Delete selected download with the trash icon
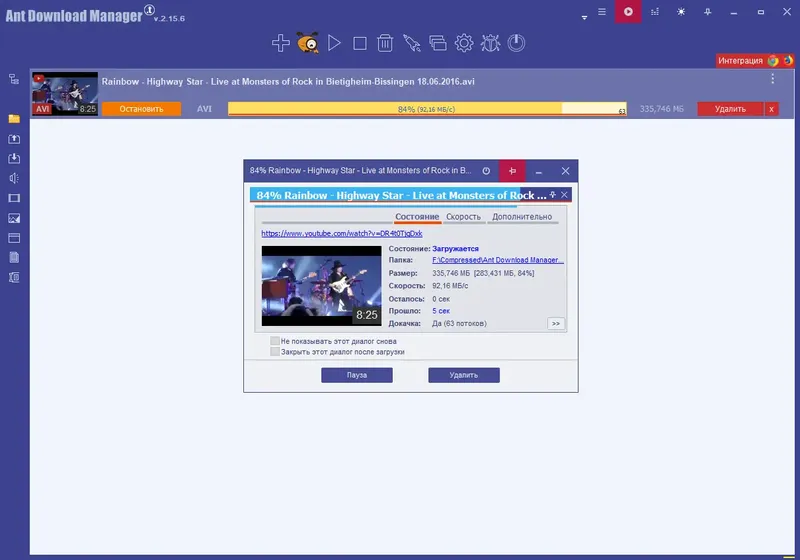The width and height of the screenshot is (800, 560). [x=385, y=43]
